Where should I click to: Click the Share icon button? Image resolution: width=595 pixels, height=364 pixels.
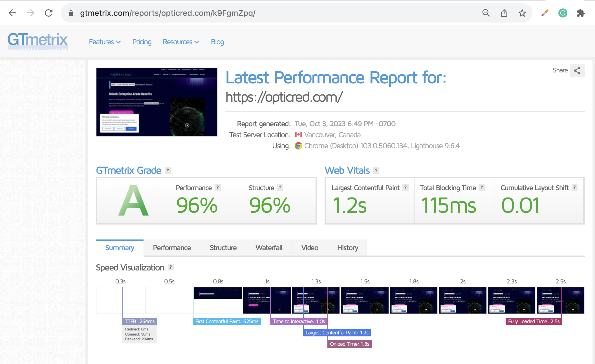coord(577,70)
